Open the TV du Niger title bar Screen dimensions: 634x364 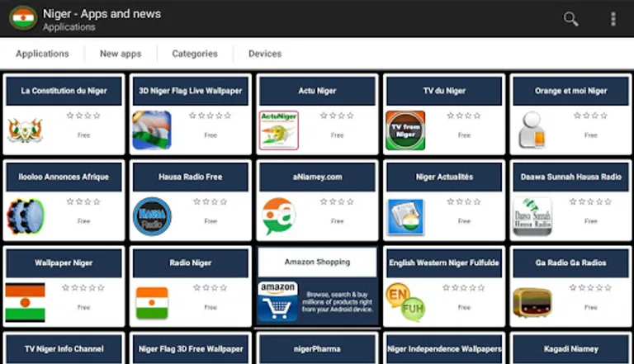tap(444, 91)
